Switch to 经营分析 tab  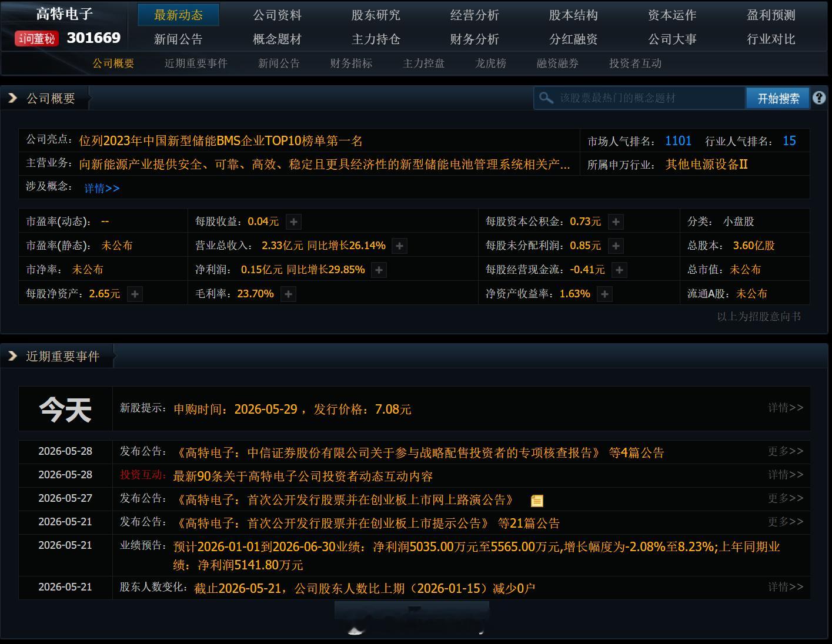tap(475, 15)
